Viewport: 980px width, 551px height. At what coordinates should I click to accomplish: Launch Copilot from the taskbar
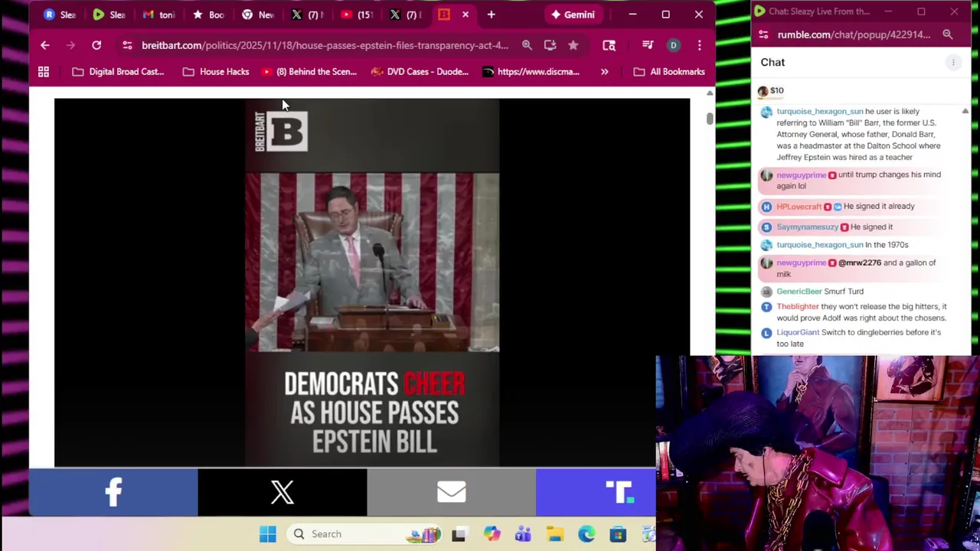click(492, 534)
